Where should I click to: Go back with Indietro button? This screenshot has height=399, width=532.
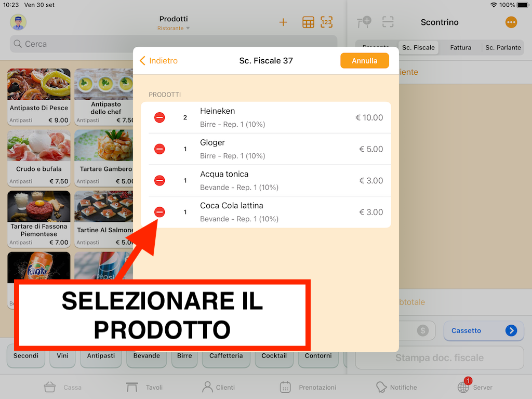tap(158, 61)
